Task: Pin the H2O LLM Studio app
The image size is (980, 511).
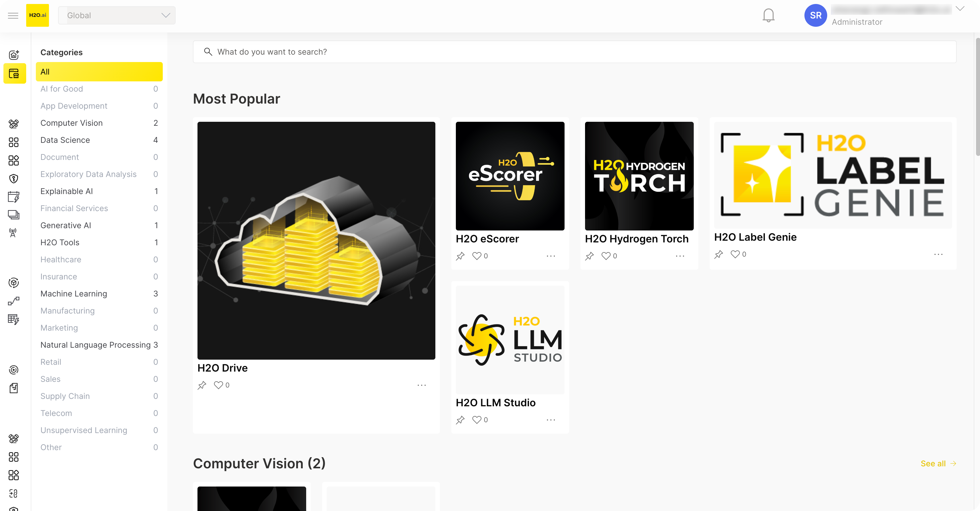Action: (460, 420)
